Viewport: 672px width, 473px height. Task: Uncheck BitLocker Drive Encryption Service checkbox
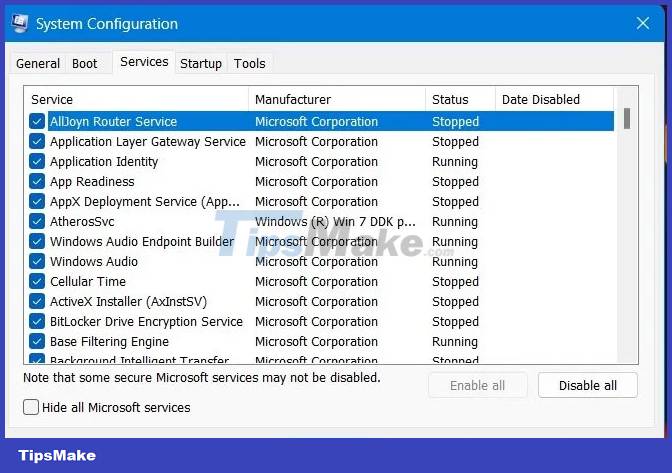(37, 321)
